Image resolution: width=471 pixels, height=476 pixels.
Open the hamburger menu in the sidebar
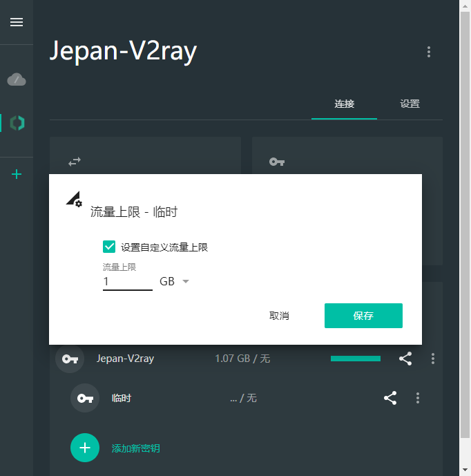(x=17, y=22)
